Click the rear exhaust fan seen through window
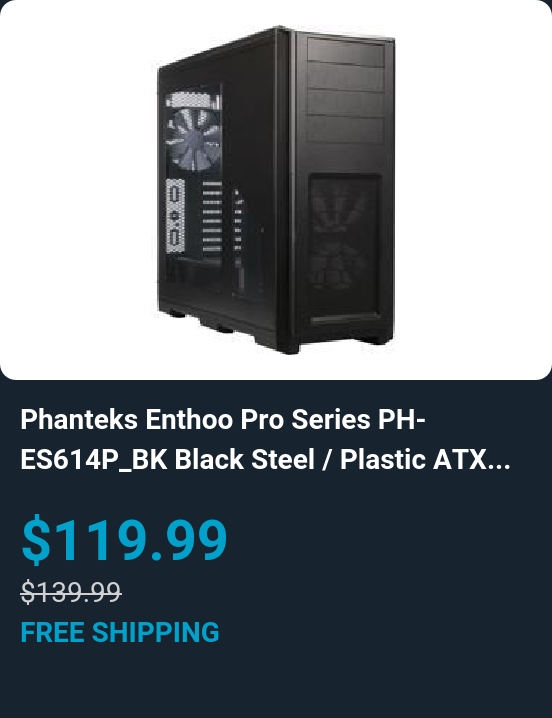Screen dimensions: 552x718 tap(193, 137)
